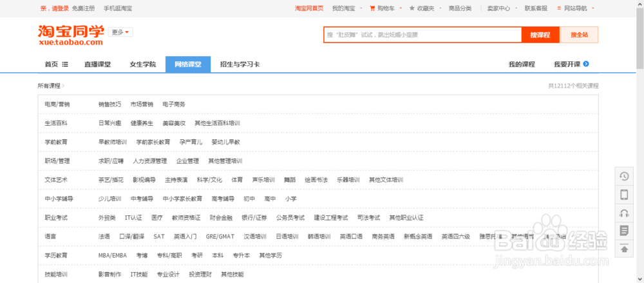Image resolution: width=644 pixels, height=283 pixels.
Task: Select the 高考辅导 category
Action: point(223,199)
